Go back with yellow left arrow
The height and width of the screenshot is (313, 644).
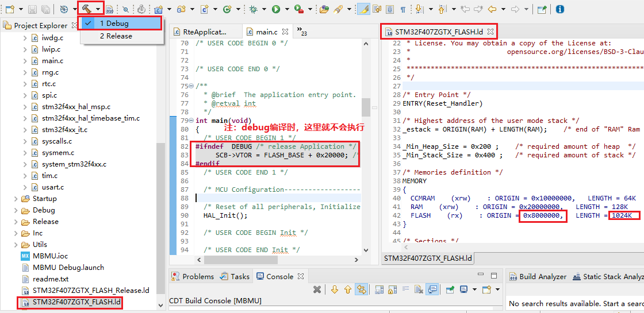tap(492, 9)
